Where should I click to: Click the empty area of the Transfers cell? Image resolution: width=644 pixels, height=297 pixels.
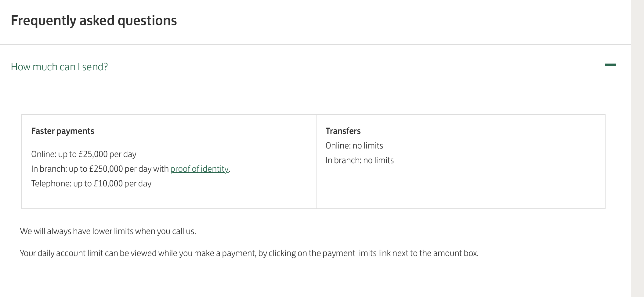461,186
